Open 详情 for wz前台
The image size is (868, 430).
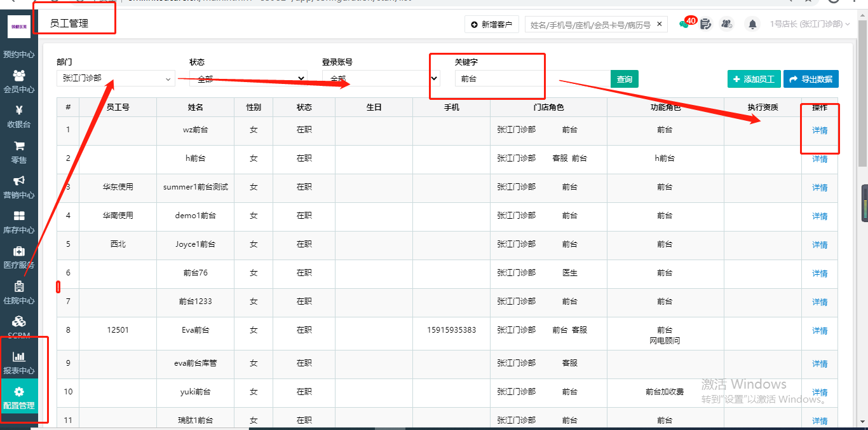click(x=820, y=130)
